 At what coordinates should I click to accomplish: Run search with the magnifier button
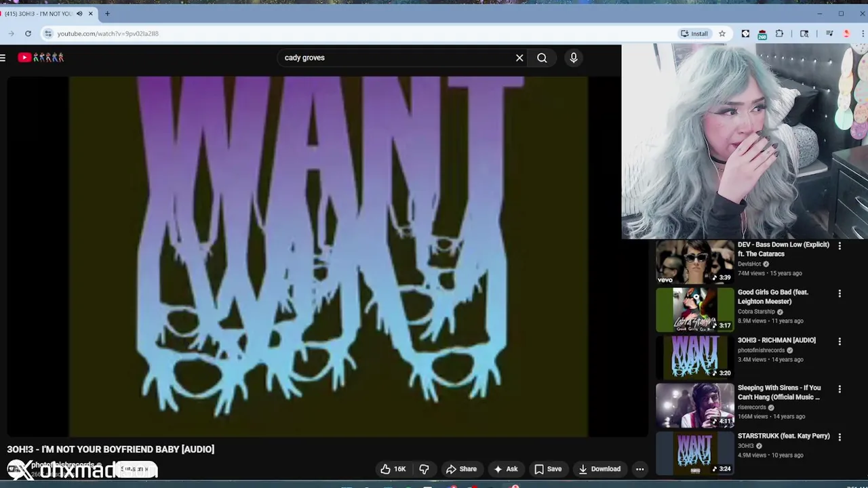542,58
